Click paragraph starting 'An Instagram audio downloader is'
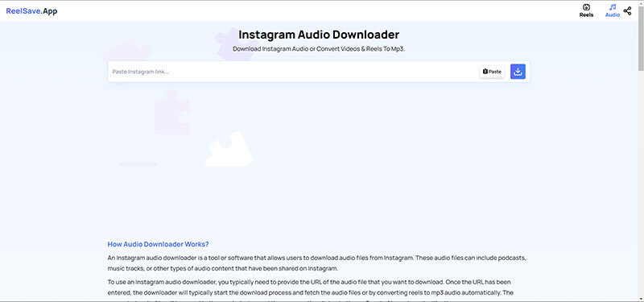 point(316,263)
